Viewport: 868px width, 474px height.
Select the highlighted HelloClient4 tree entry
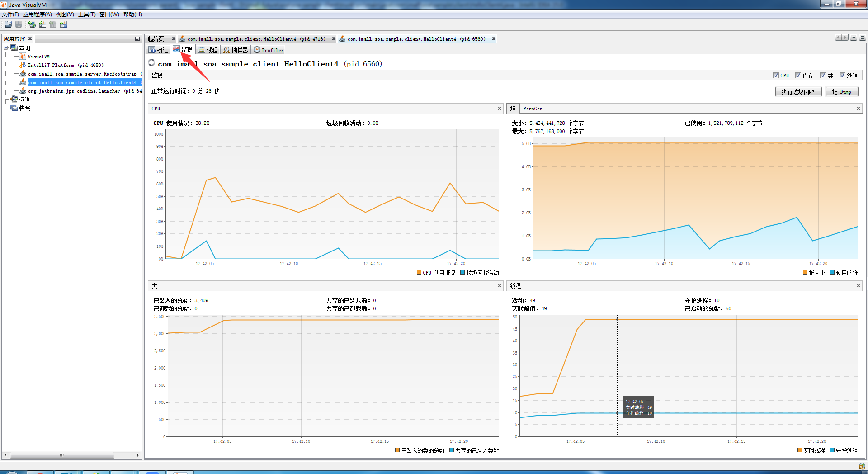pyautogui.click(x=85, y=82)
